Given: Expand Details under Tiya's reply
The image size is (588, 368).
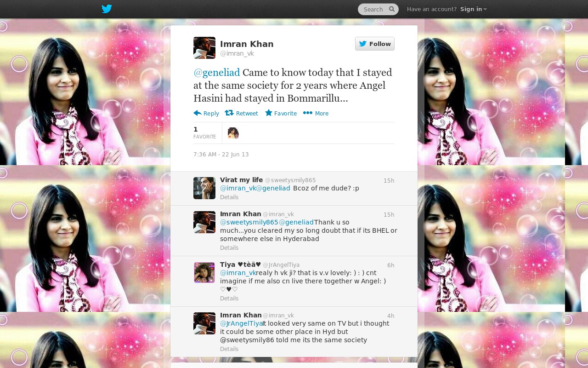Looking at the screenshot, I should click(x=229, y=299).
